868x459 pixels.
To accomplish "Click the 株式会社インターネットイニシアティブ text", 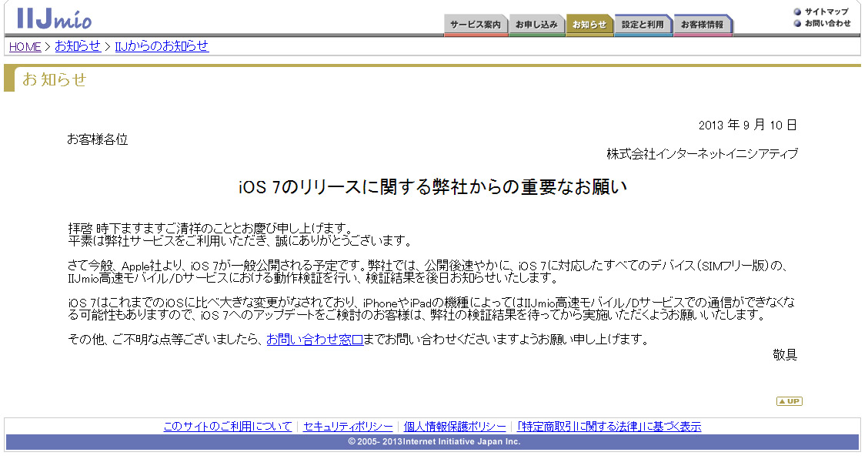I will [702, 153].
